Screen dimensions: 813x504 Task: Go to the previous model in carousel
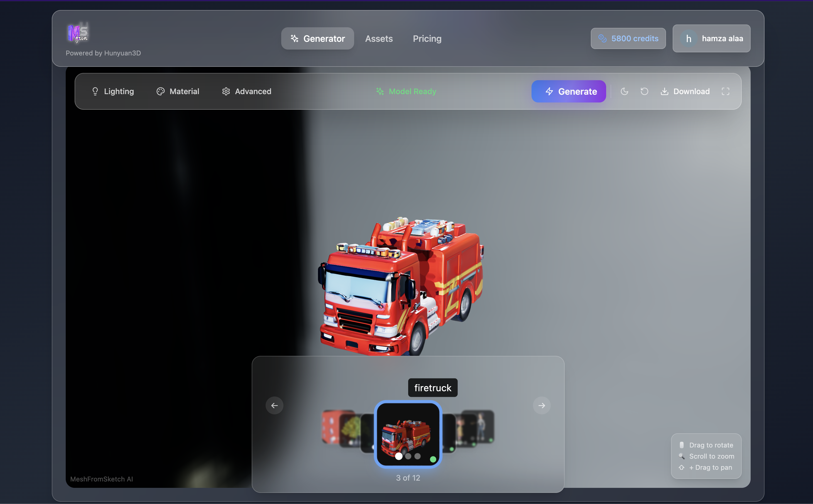pyautogui.click(x=274, y=405)
